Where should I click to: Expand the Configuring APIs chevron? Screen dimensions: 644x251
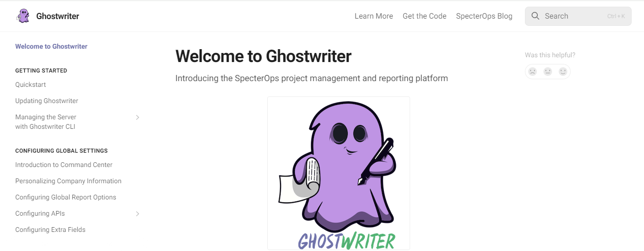137,214
